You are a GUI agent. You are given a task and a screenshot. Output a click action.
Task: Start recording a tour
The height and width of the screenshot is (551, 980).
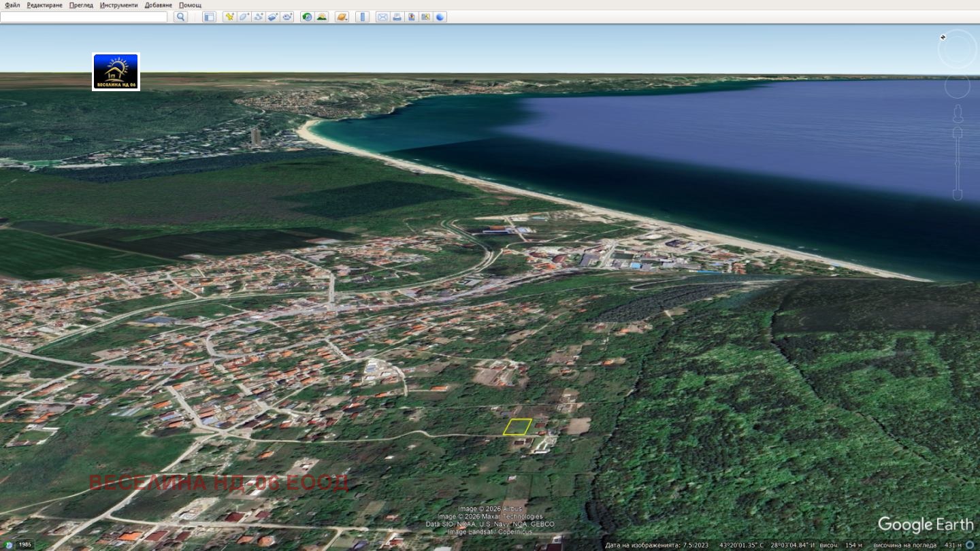coord(287,17)
